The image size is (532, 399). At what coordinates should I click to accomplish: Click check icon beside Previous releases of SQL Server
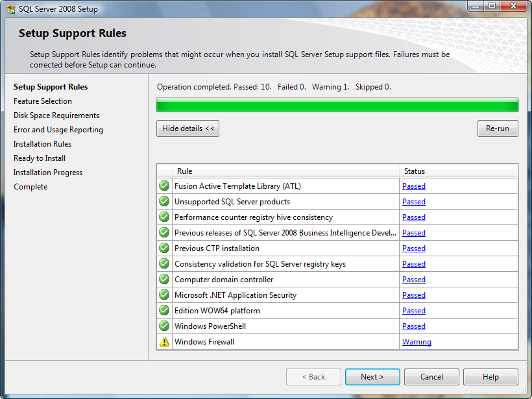click(164, 233)
